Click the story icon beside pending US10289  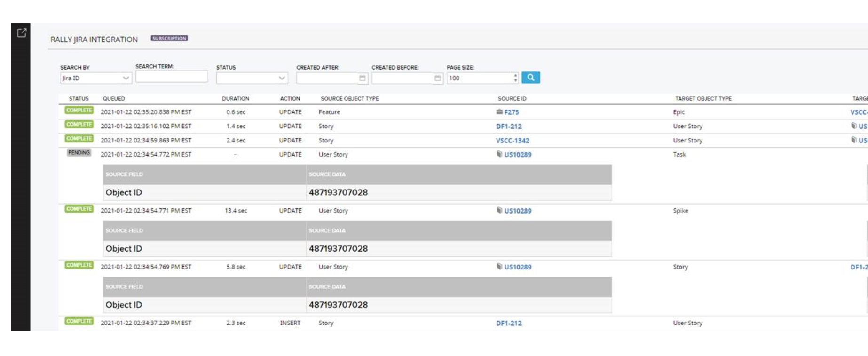pos(499,154)
